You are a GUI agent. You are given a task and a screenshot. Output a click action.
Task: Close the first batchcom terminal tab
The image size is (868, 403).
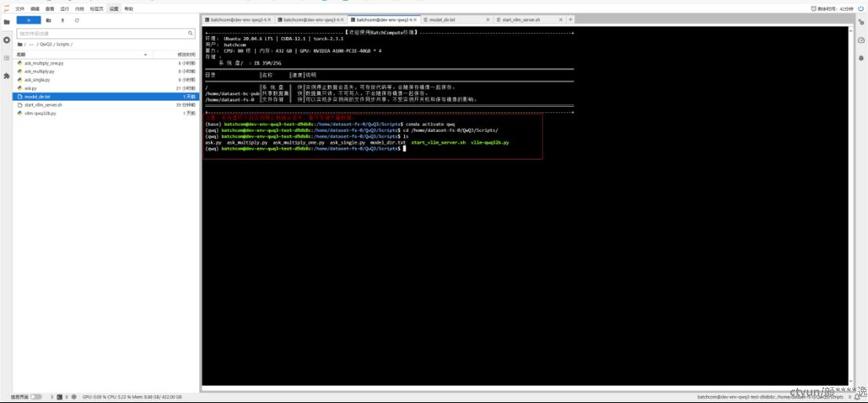270,20
